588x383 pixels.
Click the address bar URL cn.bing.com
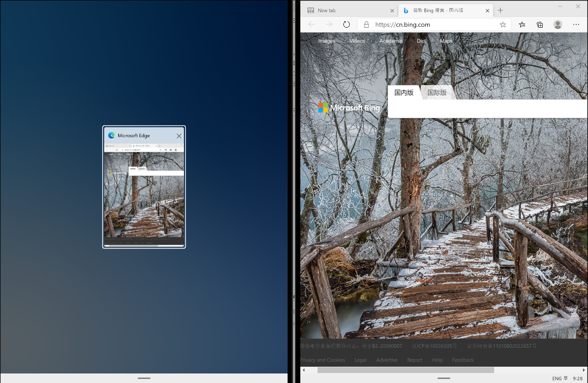point(403,25)
